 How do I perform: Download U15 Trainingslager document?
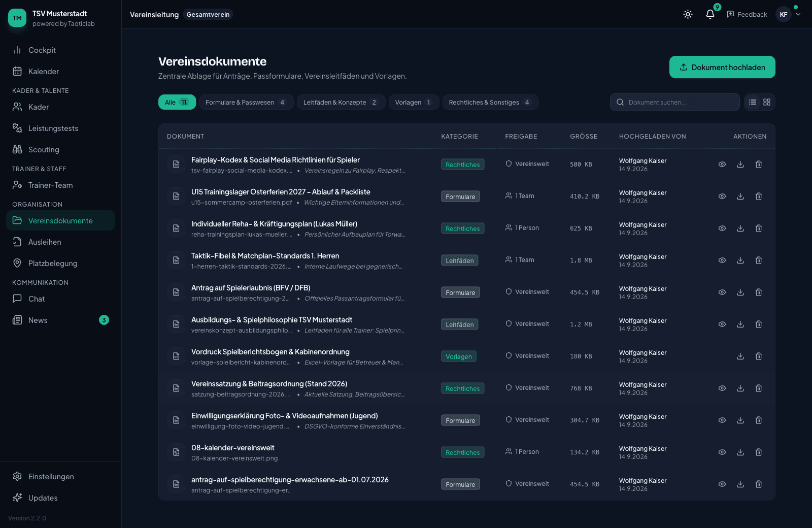[x=740, y=196]
